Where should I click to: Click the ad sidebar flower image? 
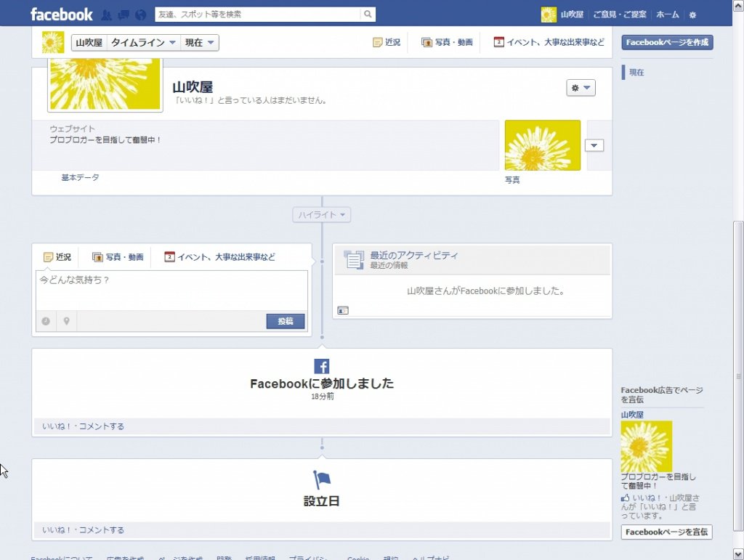click(x=646, y=446)
